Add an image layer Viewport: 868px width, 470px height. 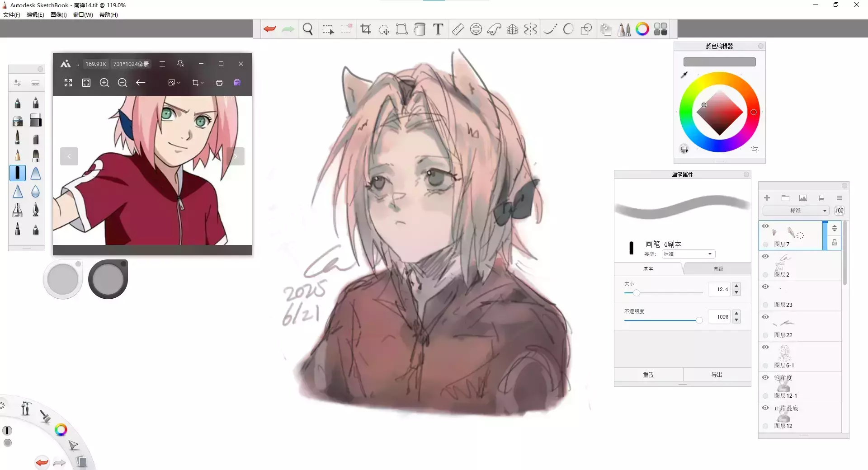pyautogui.click(x=803, y=198)
